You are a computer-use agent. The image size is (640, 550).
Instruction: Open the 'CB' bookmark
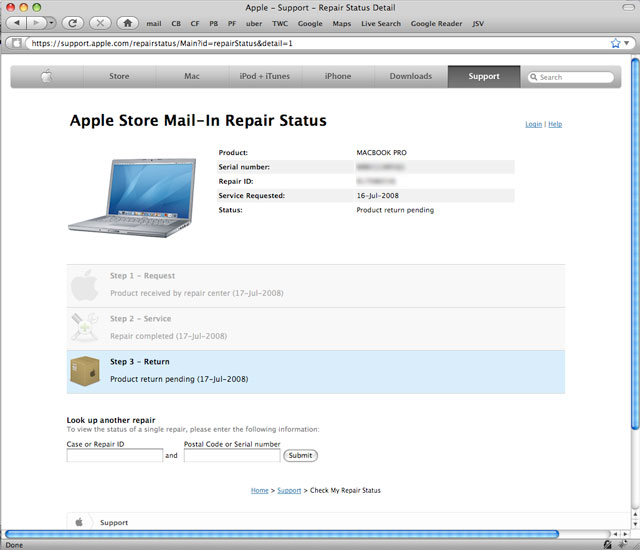(176, 24)
